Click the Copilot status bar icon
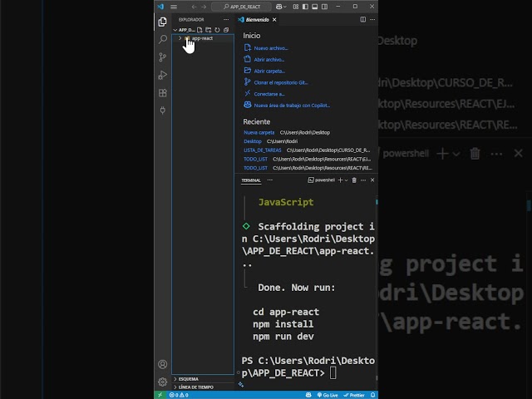The image size is (532, 399). 308,395
